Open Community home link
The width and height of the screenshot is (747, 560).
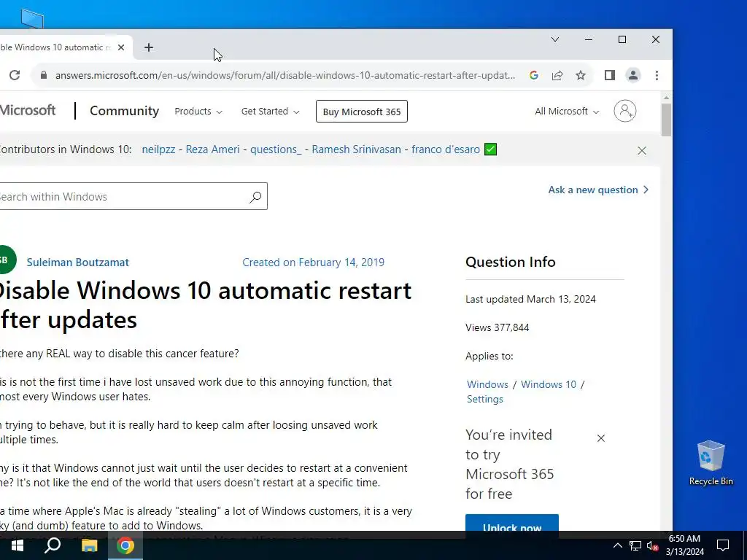tap(124, 111)
